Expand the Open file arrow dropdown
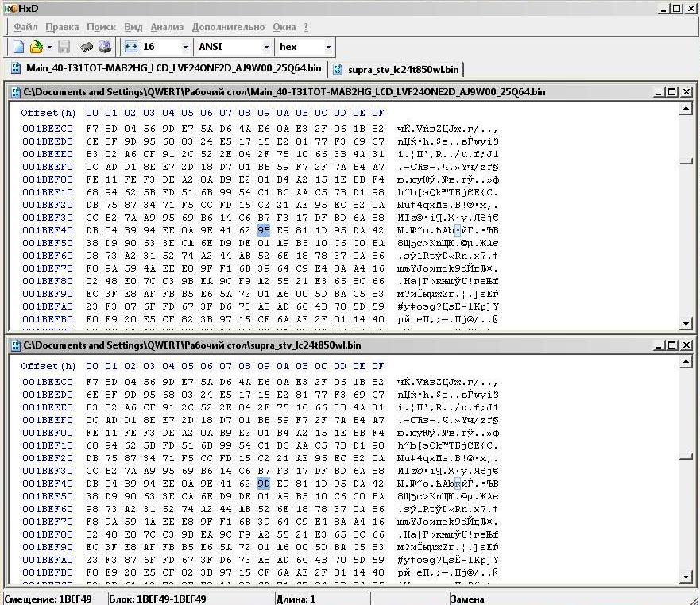 (49, 48)
